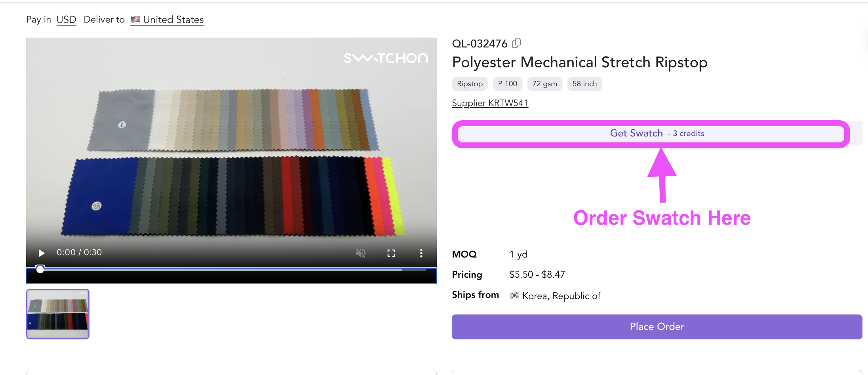Select the 58 inch width tag

[585, 84]
